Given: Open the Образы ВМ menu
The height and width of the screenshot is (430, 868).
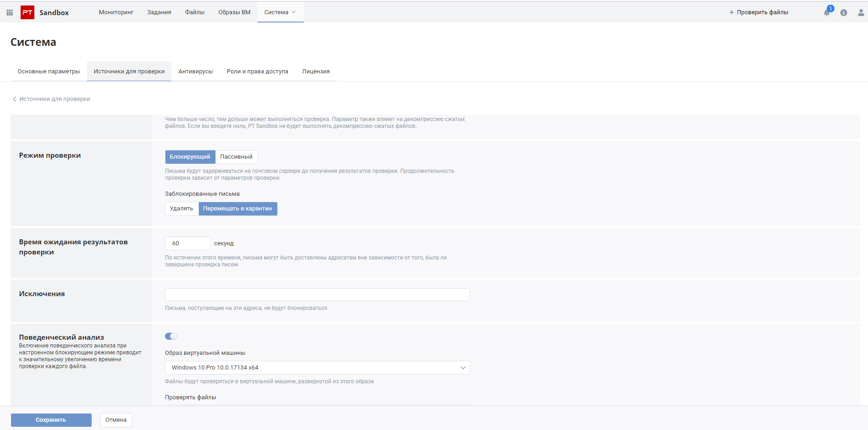Looking at the screenshot, I should pos(234,12).
